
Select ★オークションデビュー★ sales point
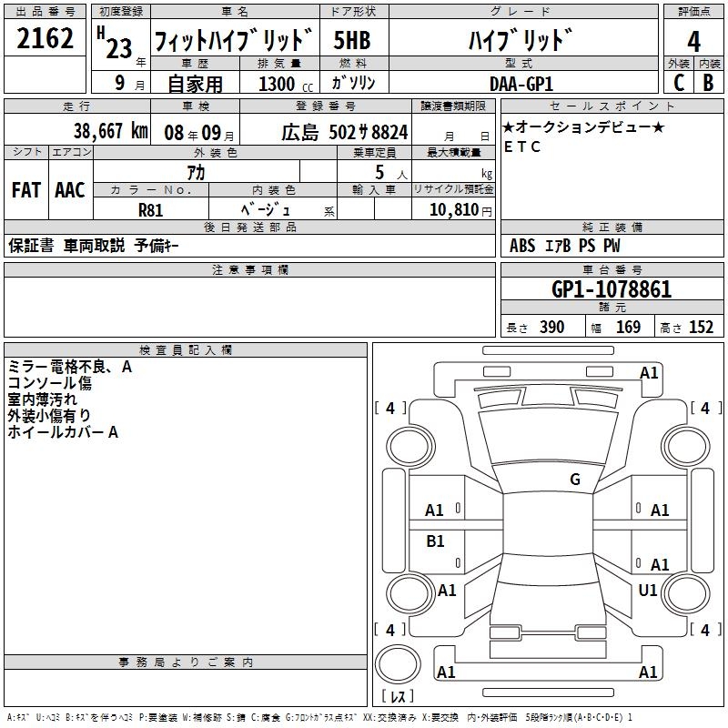[x=583, y=126]
